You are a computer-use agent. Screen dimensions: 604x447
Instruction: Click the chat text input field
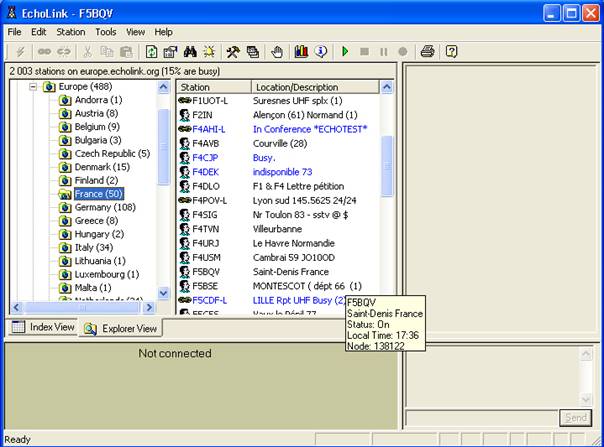pos(482,418)
